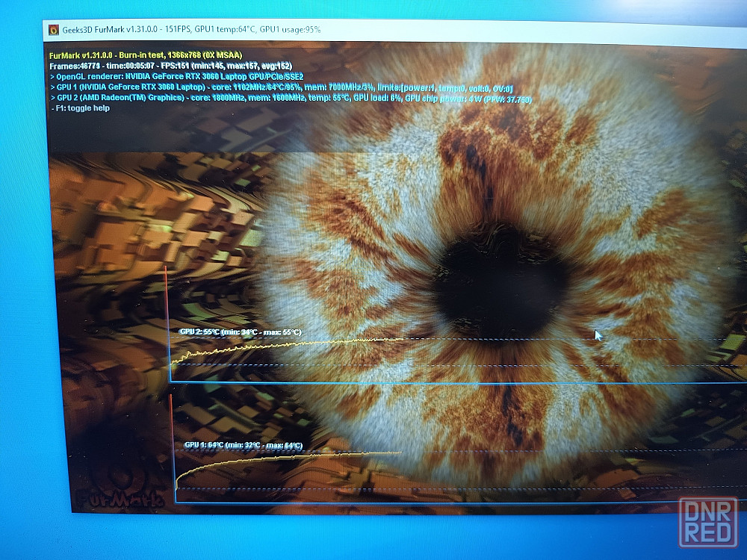Click the dark pupil of the furry eye
Image resolution: width=747 pixels, height=560 pixels.
point(500,288)
